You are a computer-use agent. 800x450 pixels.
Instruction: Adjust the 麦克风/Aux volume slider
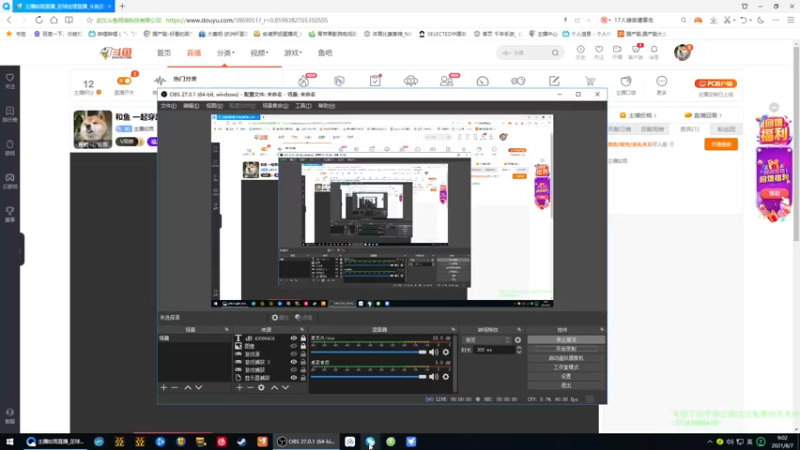click(368, 352)
